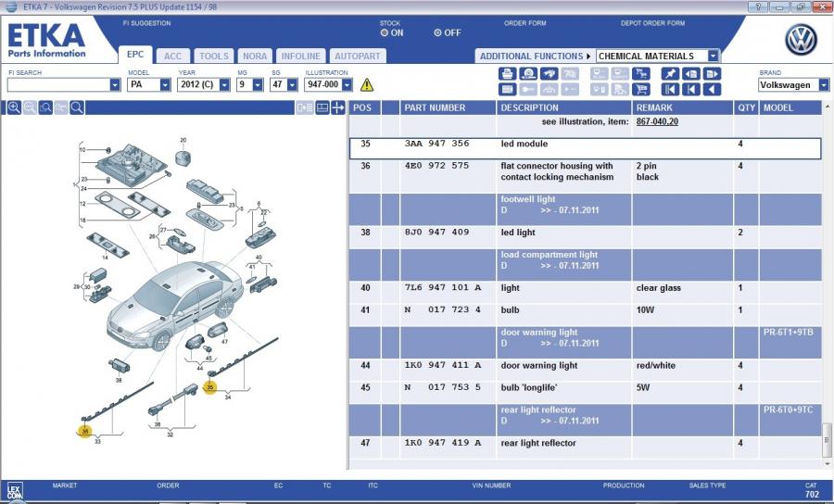
Task: Select the Stock OFF radio button
Action: tap(438, 33)
